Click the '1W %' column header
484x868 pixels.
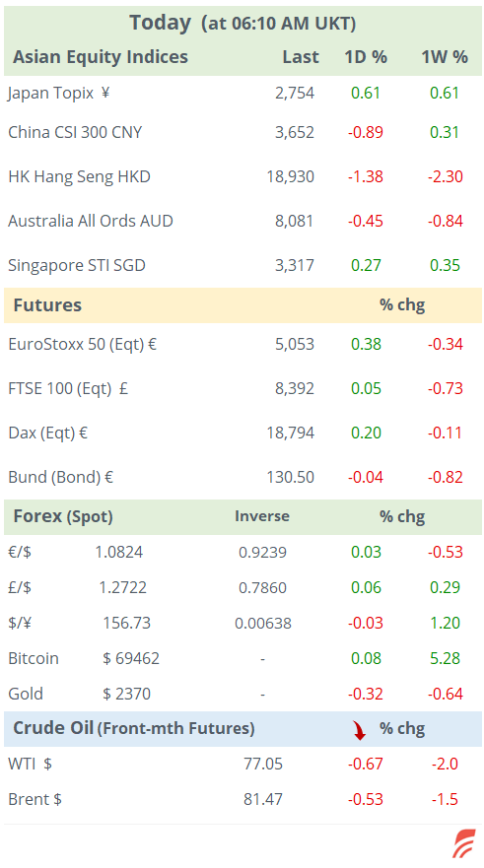click(445, 56)
